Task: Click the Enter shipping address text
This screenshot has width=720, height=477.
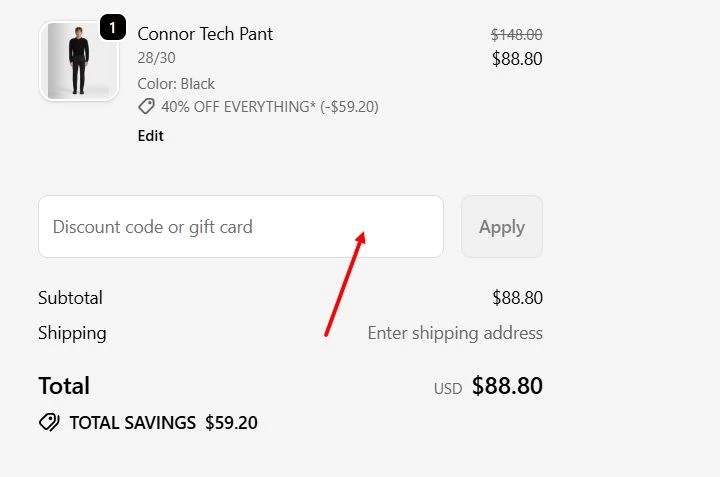Action: (455, 333)
